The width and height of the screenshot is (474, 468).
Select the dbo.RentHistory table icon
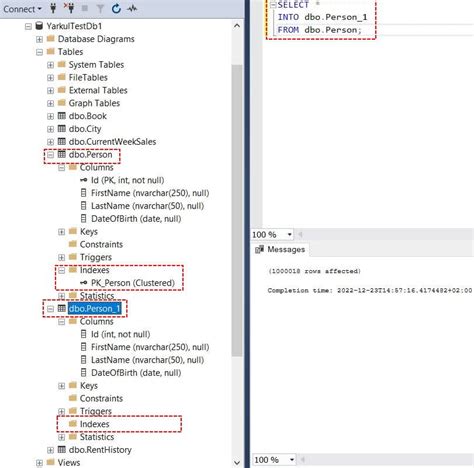click(62, 449)
